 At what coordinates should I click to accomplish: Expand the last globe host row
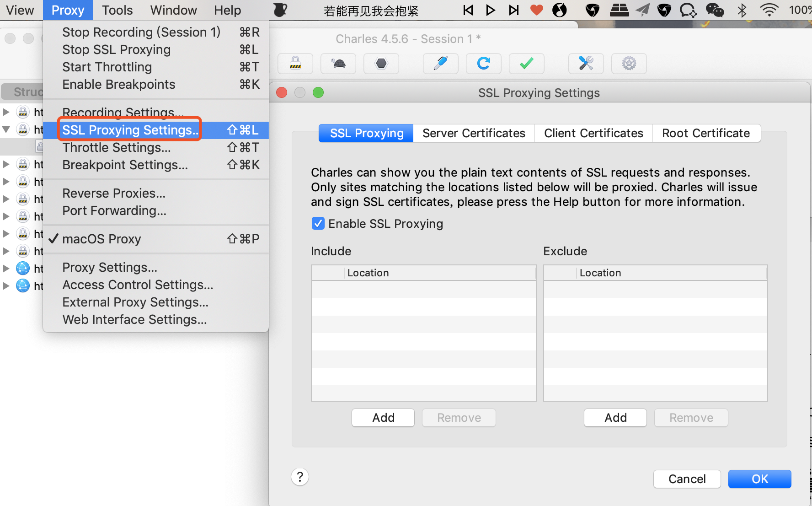point(6,286)
